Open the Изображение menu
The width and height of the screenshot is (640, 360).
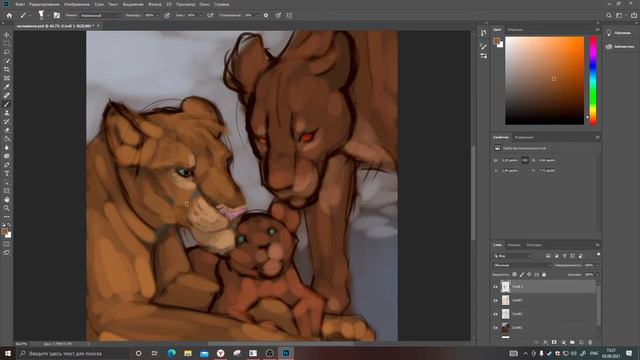point(77,4)
